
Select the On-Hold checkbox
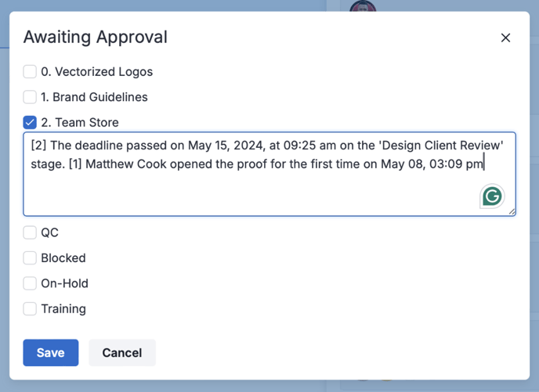30,283
